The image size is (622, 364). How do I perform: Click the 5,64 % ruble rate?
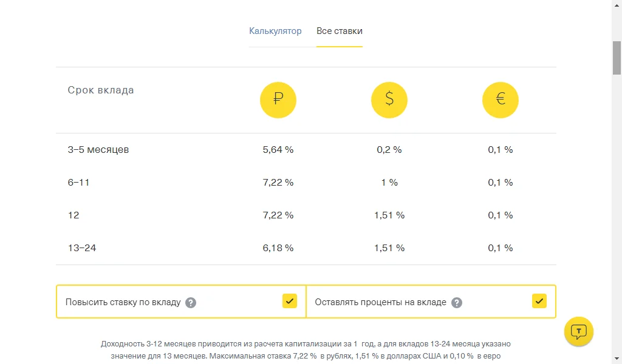(x=278, y=150)
